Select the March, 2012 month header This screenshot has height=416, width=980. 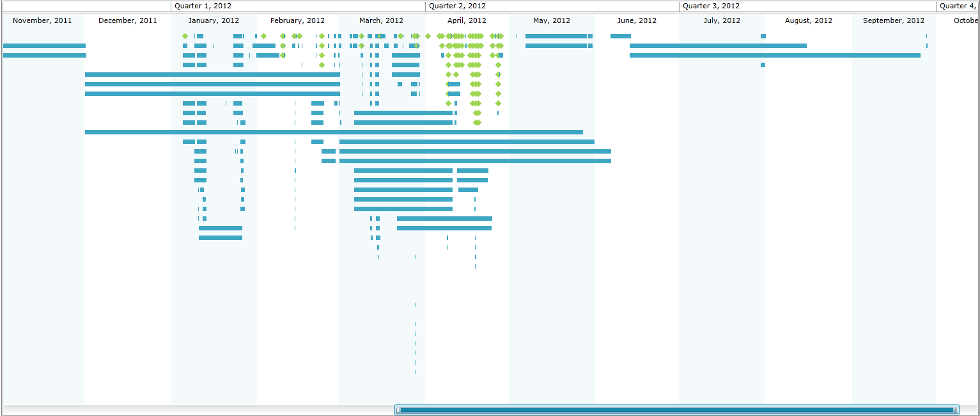pos(382,20)
